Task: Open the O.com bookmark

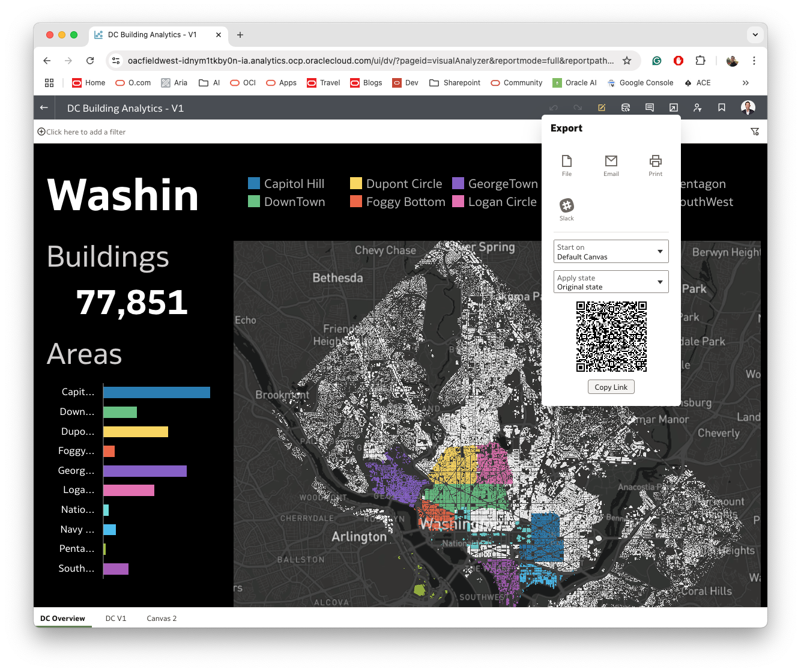Action: pos(133,83)
